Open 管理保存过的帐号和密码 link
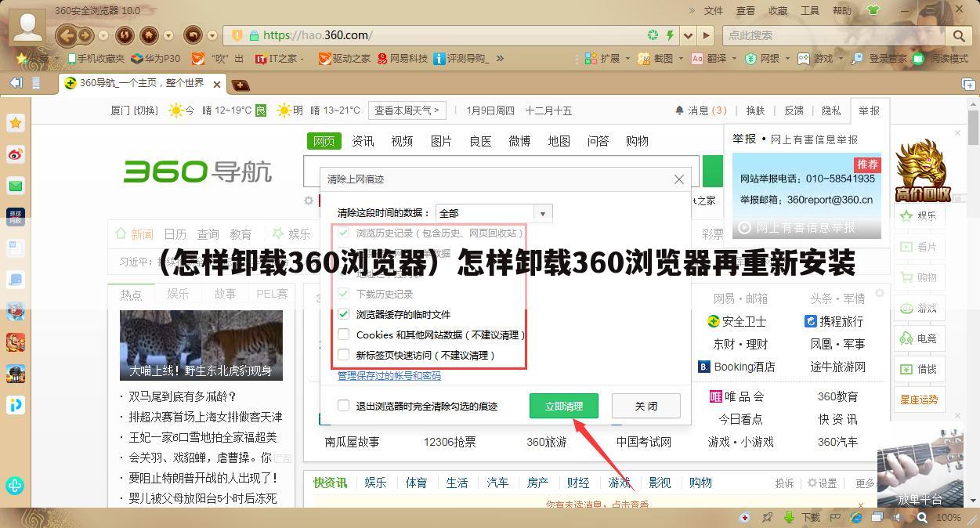The height and width of the screenshot is (528, 980). pos(389,376)
